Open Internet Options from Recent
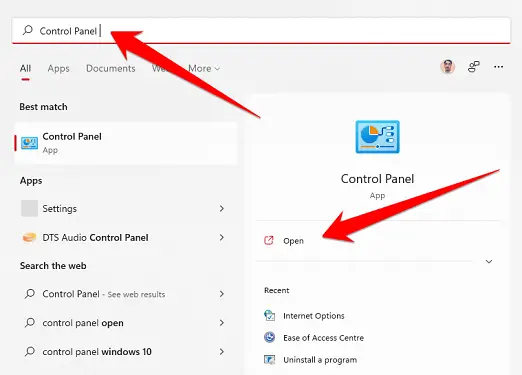 tap(313, 316)
